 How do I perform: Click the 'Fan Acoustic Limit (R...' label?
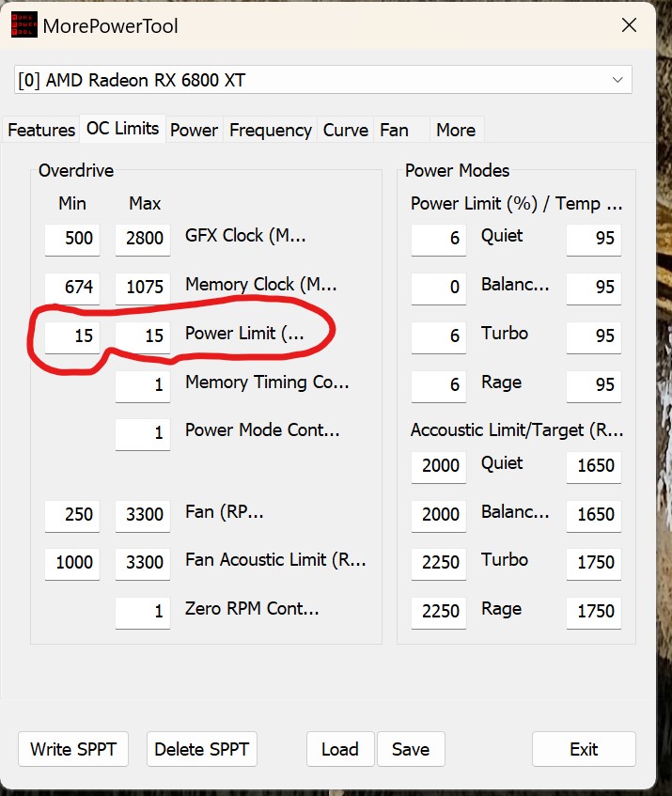pos(275,560)
